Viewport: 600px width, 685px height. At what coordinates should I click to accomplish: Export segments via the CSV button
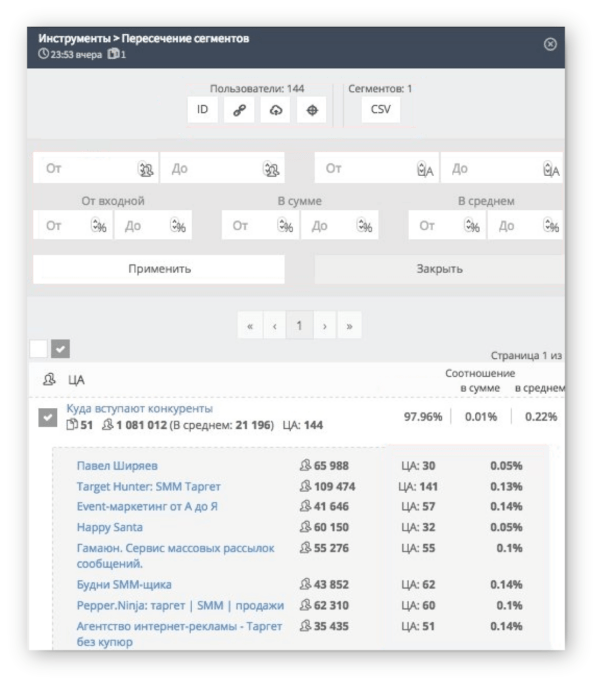coord(380,110)
